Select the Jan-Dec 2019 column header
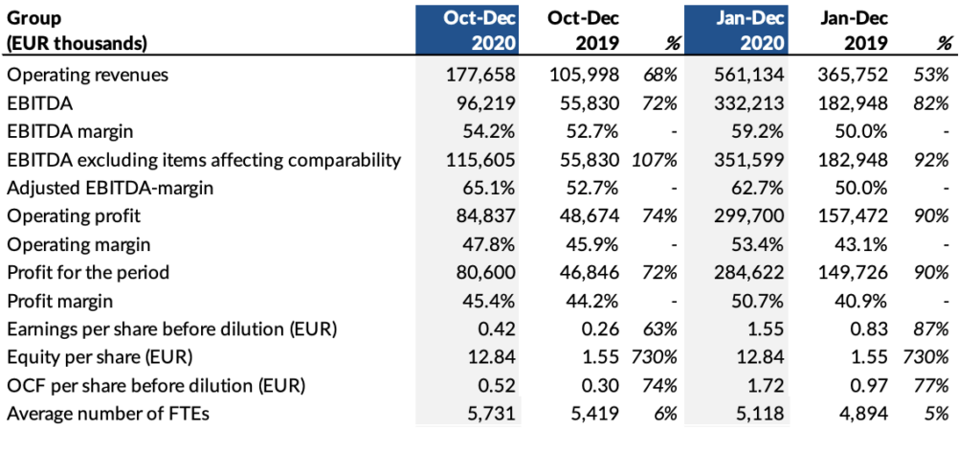Viewport: 980px width, 453px height. click(851, 31)
